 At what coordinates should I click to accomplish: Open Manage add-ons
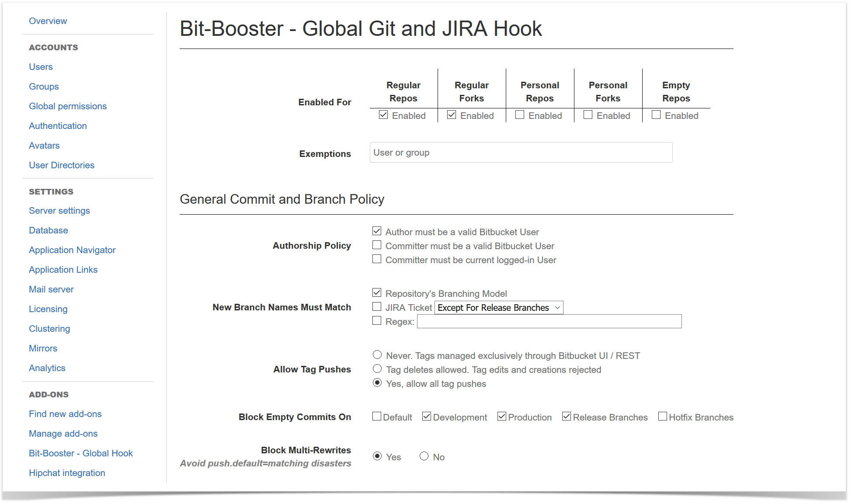[63, 434]
